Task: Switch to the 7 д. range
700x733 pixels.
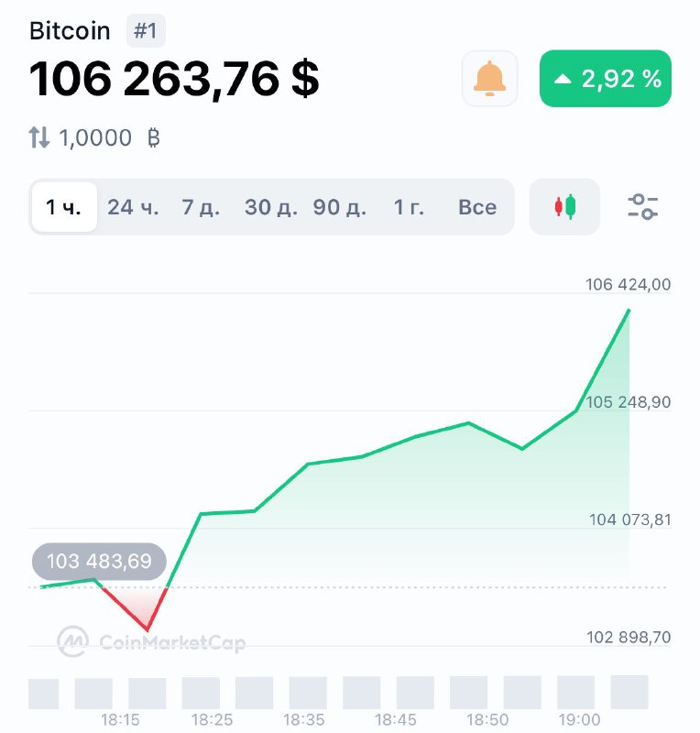Action: 201,207
